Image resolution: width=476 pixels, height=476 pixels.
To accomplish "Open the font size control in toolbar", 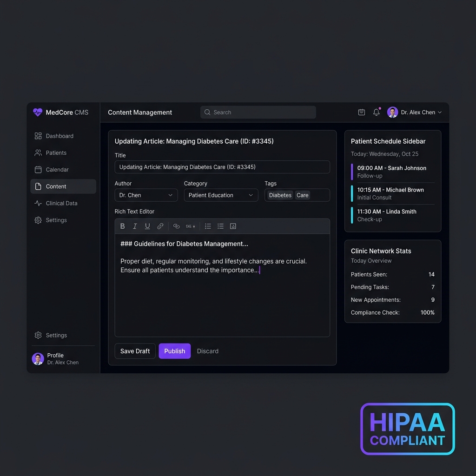I will tap(190, 226).
